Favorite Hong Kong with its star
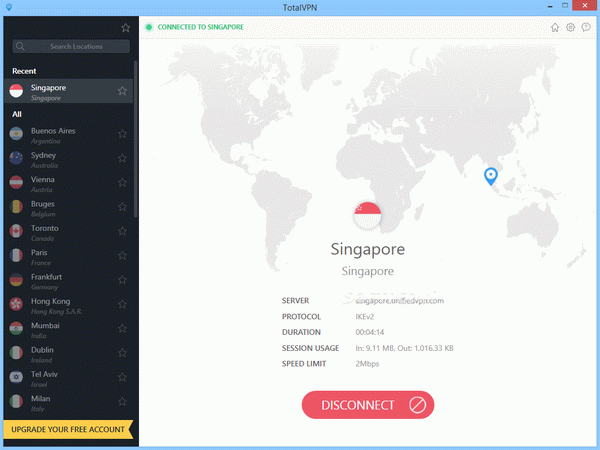The height and width of the screenshot is (450, 600). click(x=122, y=304)
